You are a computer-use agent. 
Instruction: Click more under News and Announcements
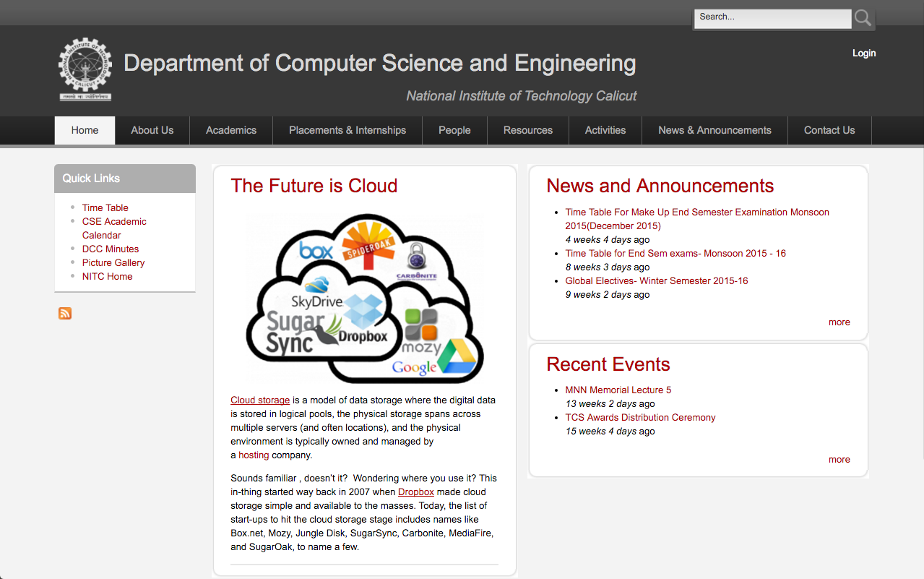point(839,322)
